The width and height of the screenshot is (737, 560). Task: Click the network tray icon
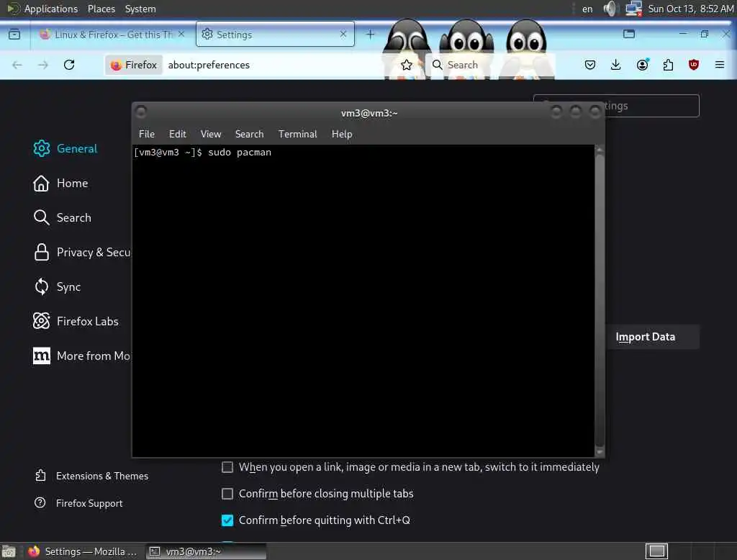pyautogui.click(x=633, y=9)
